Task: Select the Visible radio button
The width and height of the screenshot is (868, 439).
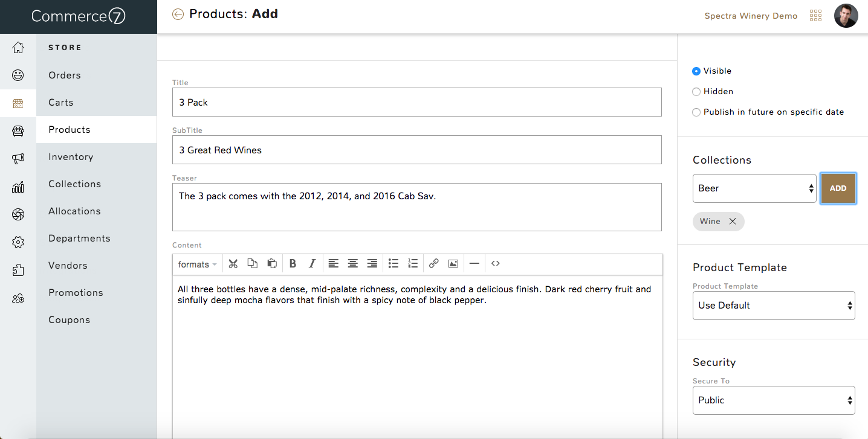Action: (x=696, y=71)
